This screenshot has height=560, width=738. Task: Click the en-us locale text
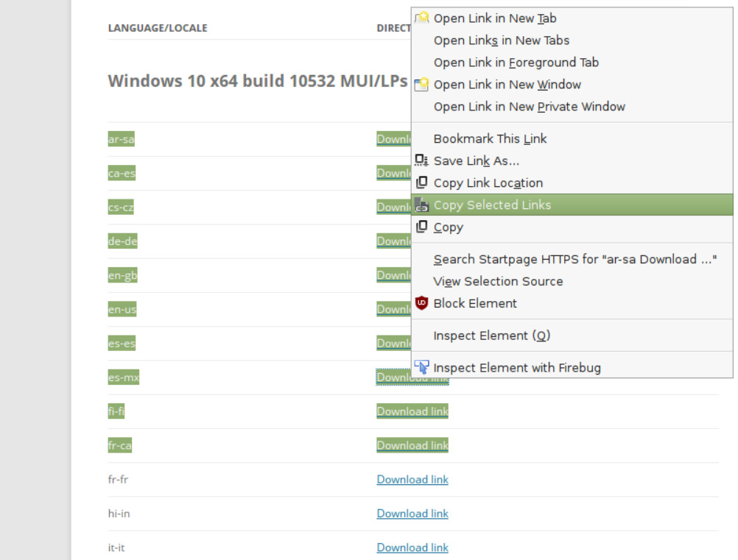pyautogui.click(x=122, y=309)
